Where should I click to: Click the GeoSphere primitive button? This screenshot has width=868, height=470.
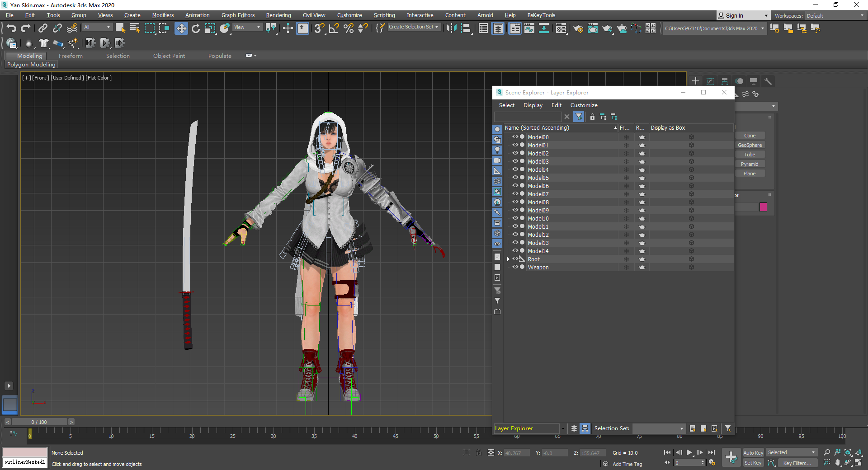(x=750, y=145)
